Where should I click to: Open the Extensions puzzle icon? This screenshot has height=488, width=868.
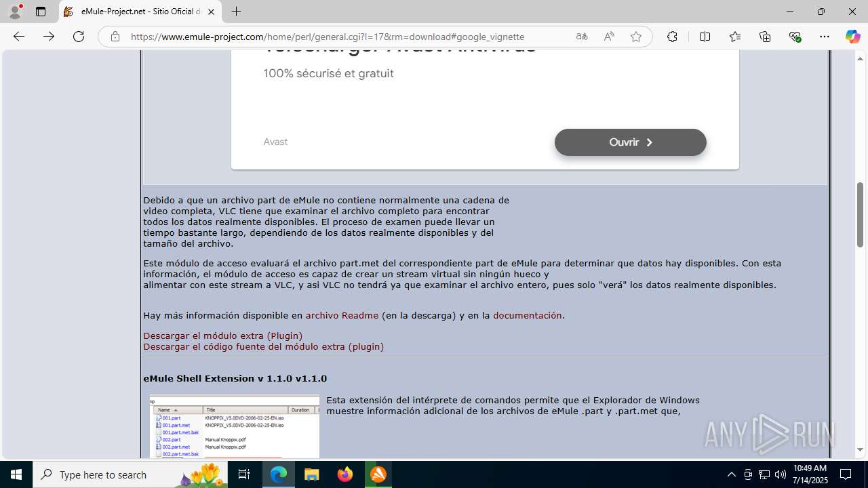tap(672, 37)
